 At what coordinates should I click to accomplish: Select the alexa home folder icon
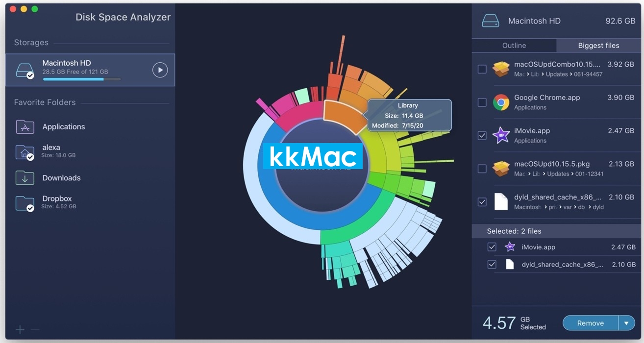[25, 152]
